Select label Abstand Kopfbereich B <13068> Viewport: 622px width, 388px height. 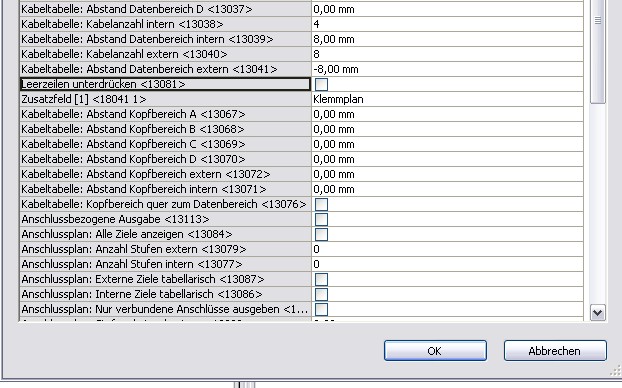click(x=165, y=129)
